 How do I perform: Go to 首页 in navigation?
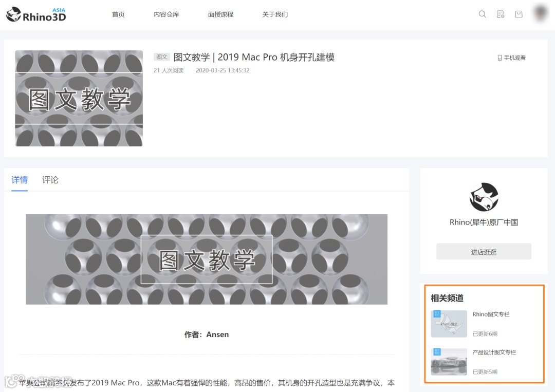[x=118, y=14]
